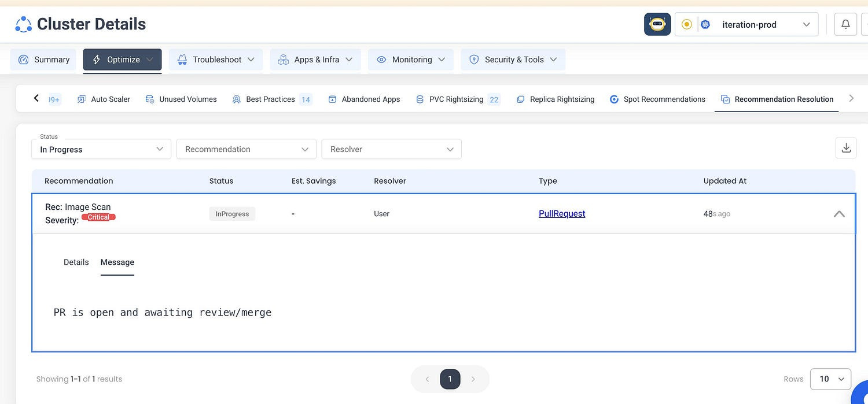Expand the Optimize menu
The height and width of the screenshot is (404, 868).
click(x=122, y=60)
